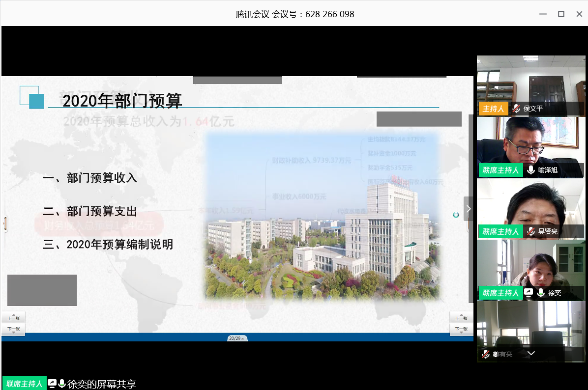
Task: Click the screen share icon on 徐奕's tile
Action: (529, 293)
